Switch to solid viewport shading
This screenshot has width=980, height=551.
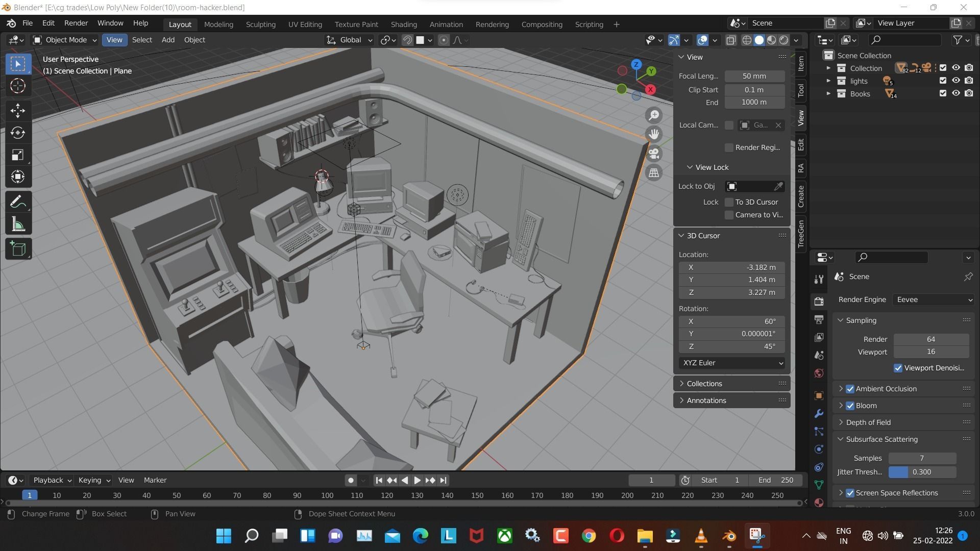[x=759, y=40]
